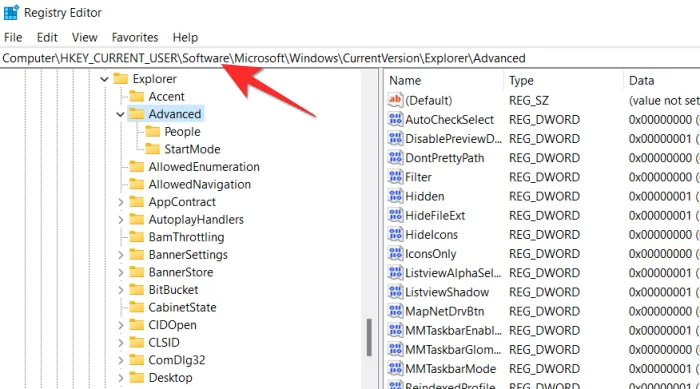Open the View menu

click(x=84, y=38)
